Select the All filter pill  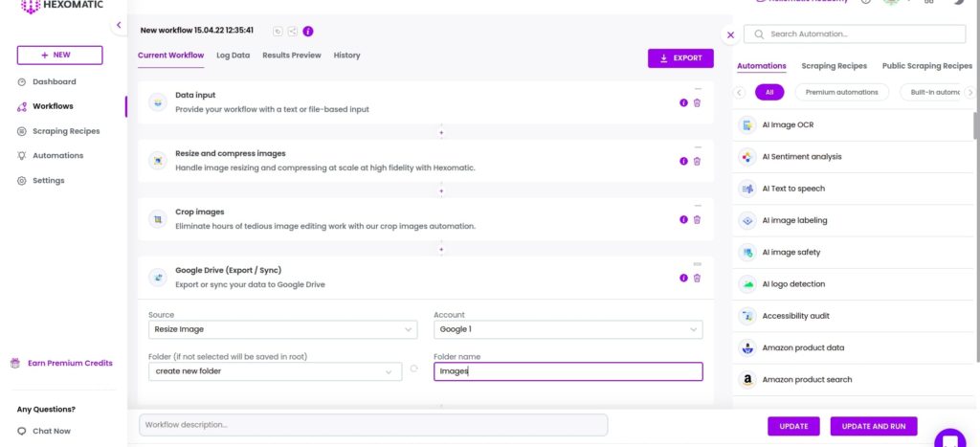coord(769,93)
